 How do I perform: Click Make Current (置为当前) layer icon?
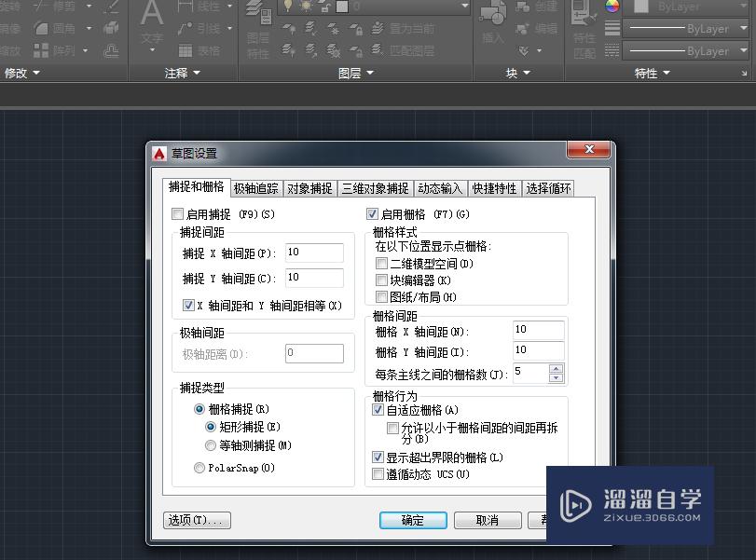[x=378, y=29]
